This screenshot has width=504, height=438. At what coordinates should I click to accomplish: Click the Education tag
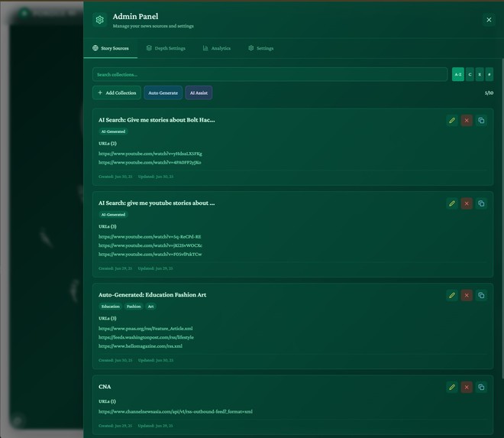click(x=110, y=307)
